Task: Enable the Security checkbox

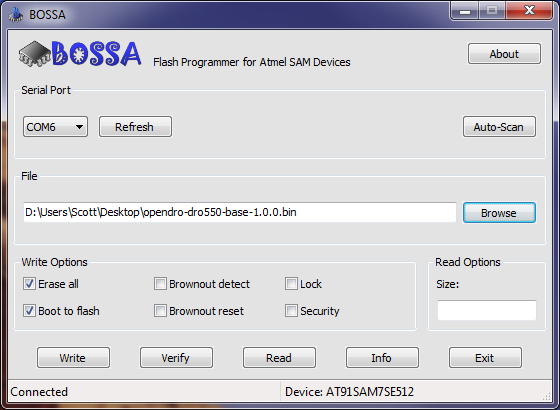Action: click(291, 311)
